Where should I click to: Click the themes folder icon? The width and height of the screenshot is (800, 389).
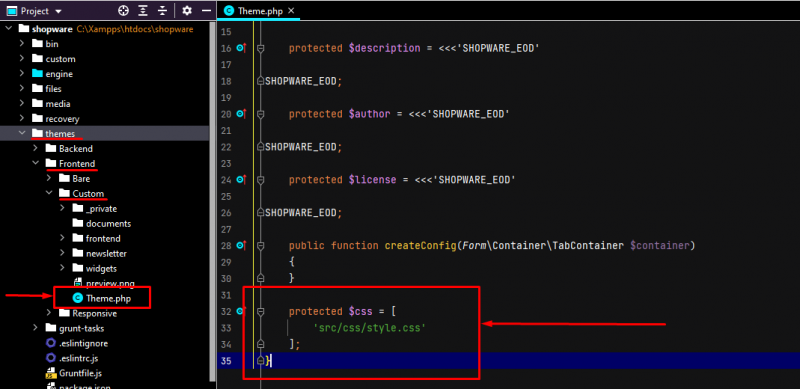click(x=37, y=134)
